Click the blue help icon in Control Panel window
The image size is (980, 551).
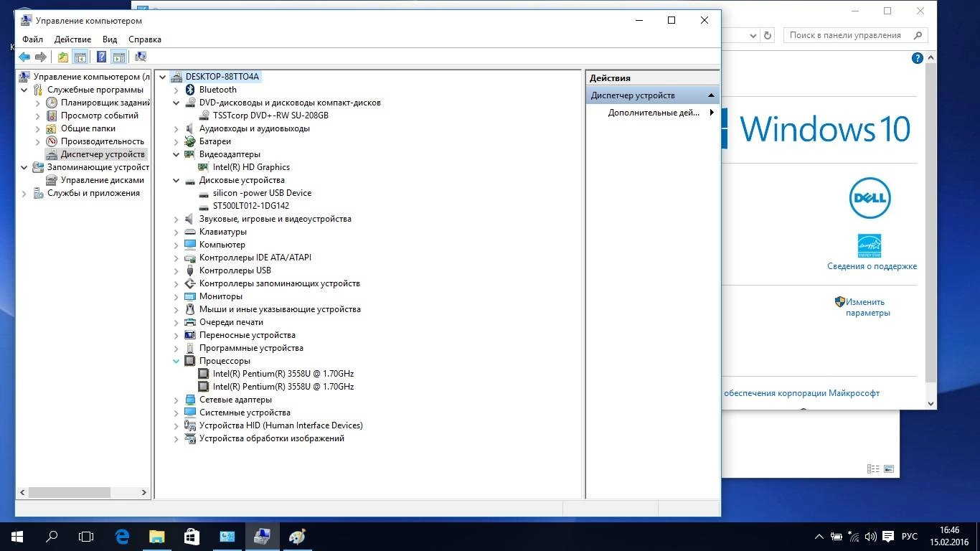pos(917,58)
